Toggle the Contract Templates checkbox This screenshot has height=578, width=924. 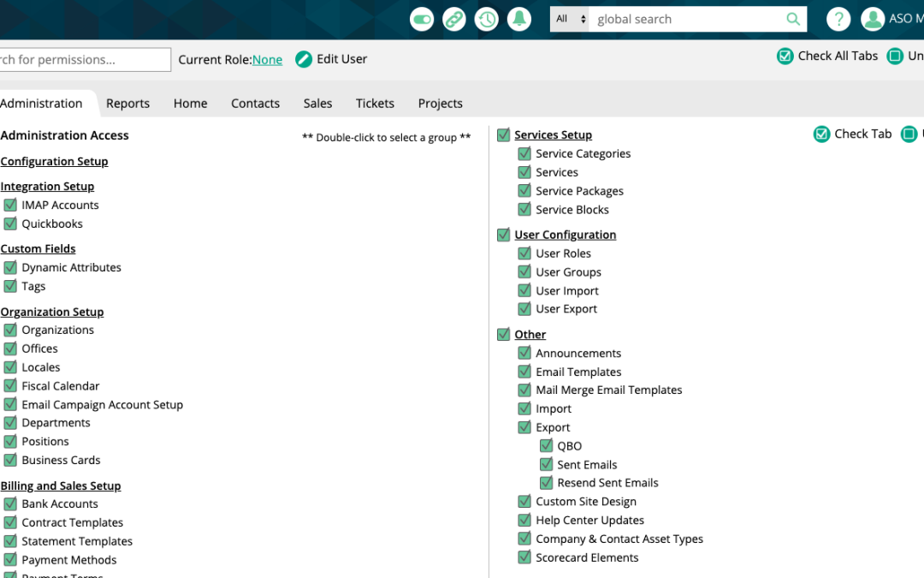pos(10,522)
